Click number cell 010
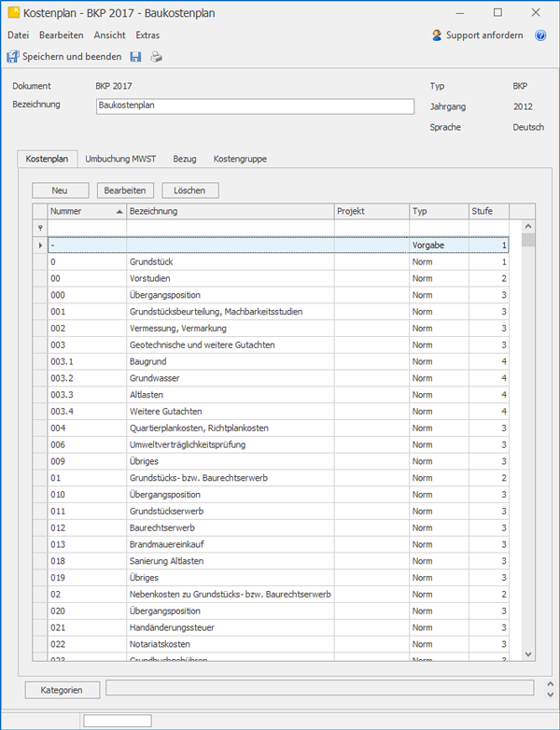The height and width of the screenshot is (730, 560). (x=87, y=495)
